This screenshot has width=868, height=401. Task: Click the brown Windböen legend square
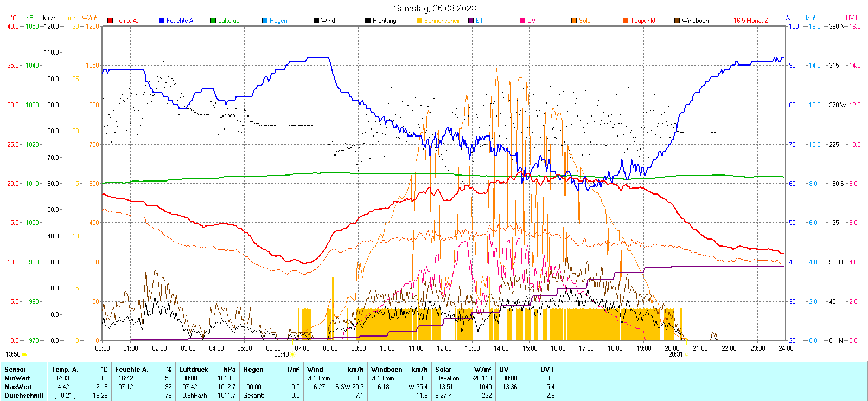(x=677, y=21)
